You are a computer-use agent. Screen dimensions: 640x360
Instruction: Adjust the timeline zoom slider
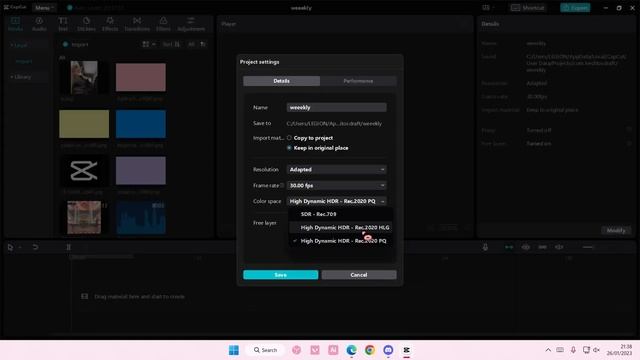(588, 247)
